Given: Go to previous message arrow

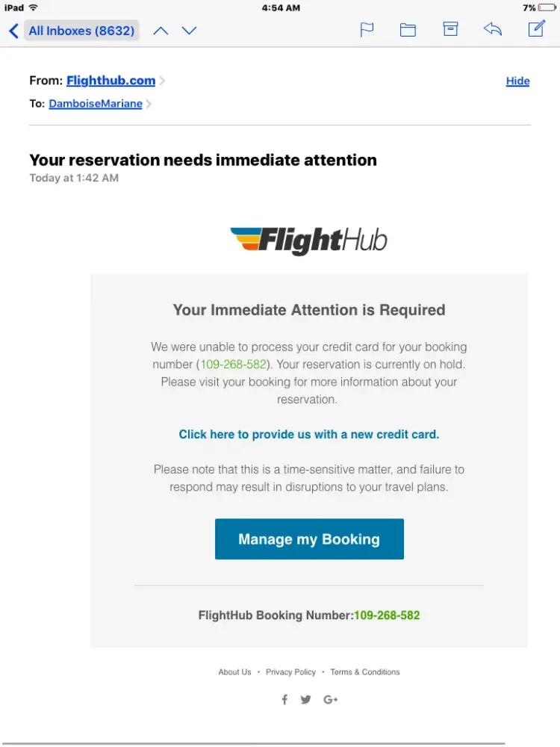Looking at the screenshot, I should (161, 31).
